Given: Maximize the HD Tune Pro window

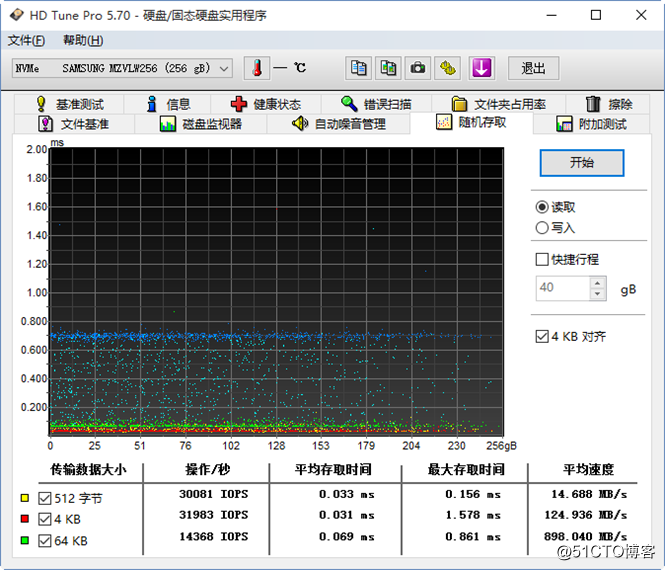Looking at the screenshot, I should (x=596, y=15).
